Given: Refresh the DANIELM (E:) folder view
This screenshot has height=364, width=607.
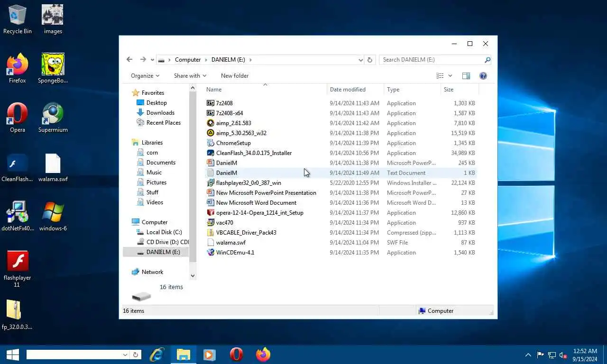Looking at the screenshot, I should (370, 60).
